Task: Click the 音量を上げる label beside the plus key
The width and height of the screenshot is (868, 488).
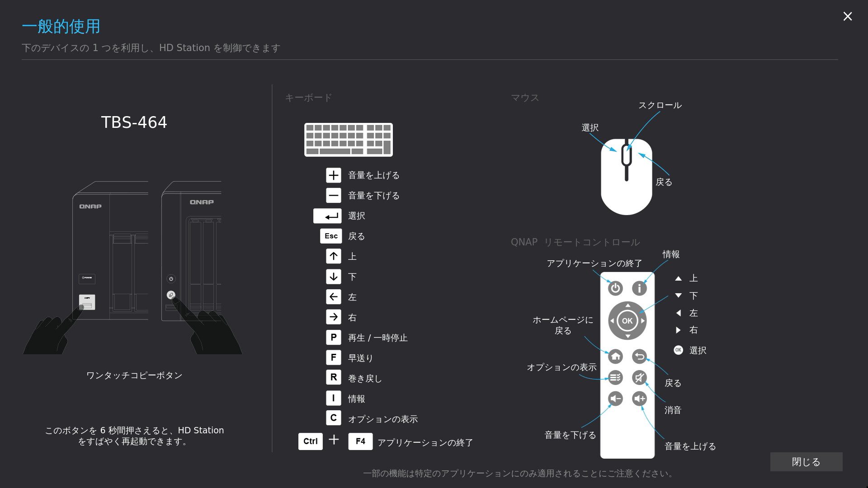Action: click(x=373, y=175)
